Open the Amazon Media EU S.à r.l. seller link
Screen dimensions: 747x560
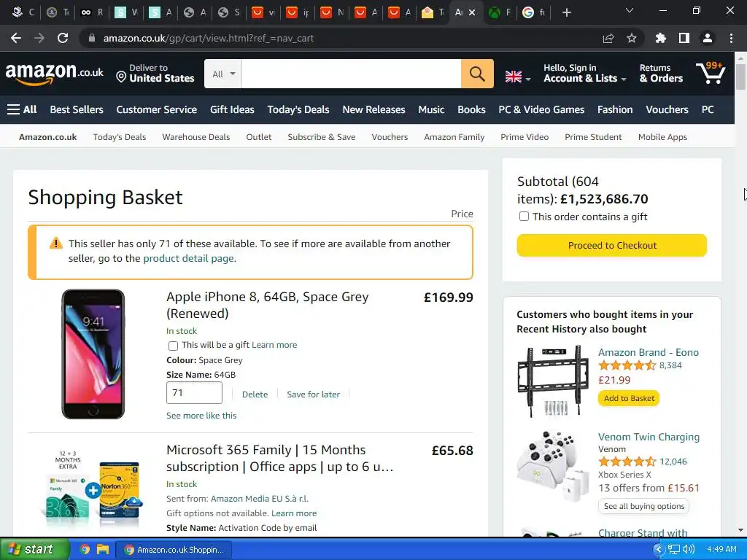(260, 499)
